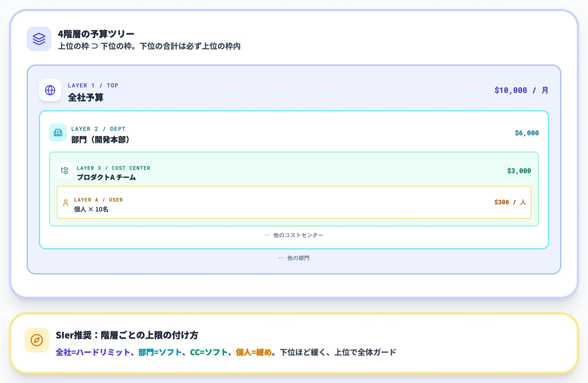Click the 個人=緩め colored text

254,352
